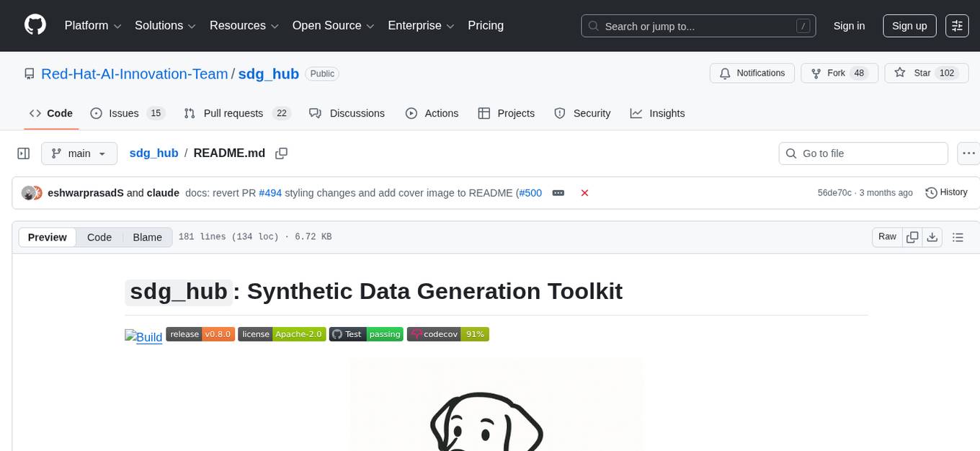Switch to the Blame tab
Screen dimensions: 980x451
tap(147, 237)
